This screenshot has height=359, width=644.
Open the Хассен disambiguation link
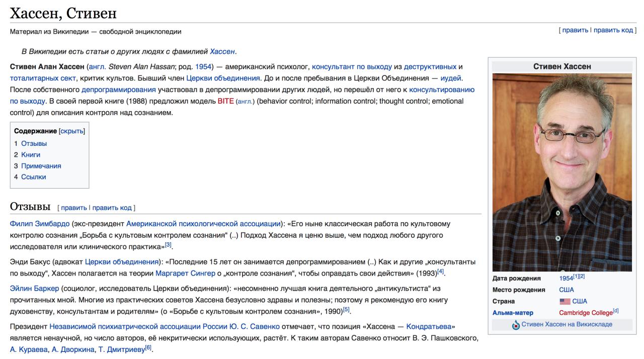pos(222,51)
